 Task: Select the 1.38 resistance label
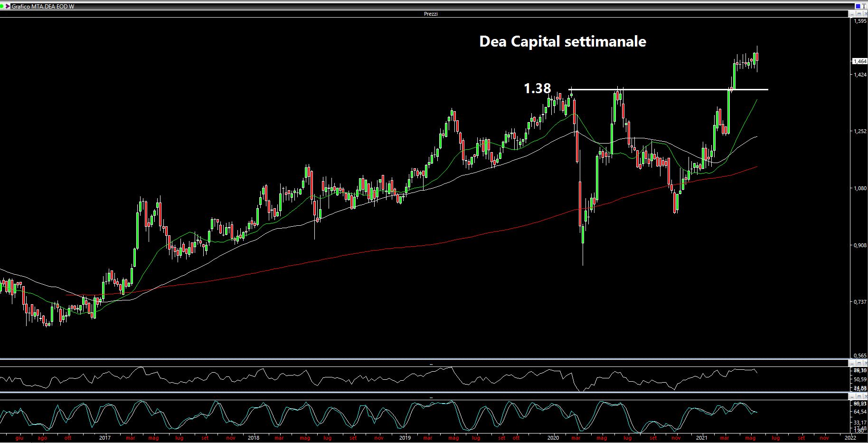(537, 88)
